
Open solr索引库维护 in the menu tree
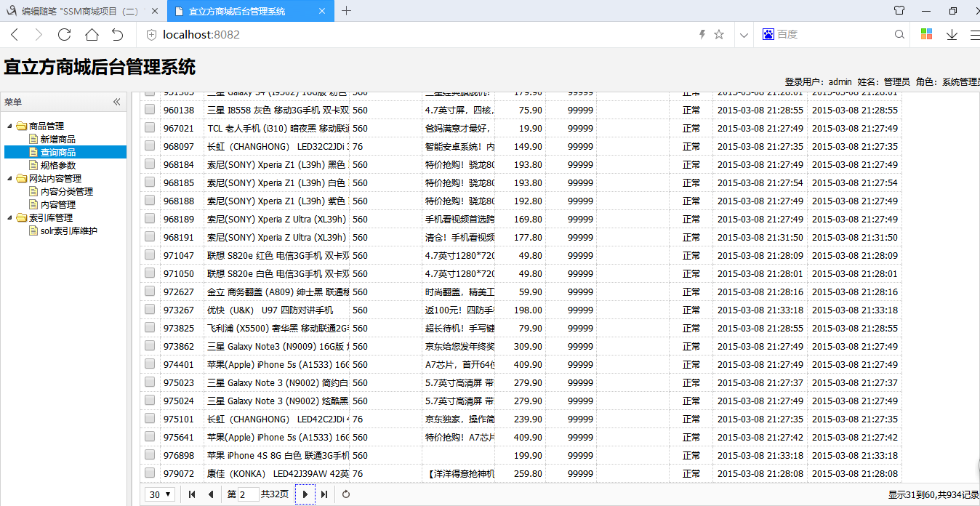pos(69,230)
